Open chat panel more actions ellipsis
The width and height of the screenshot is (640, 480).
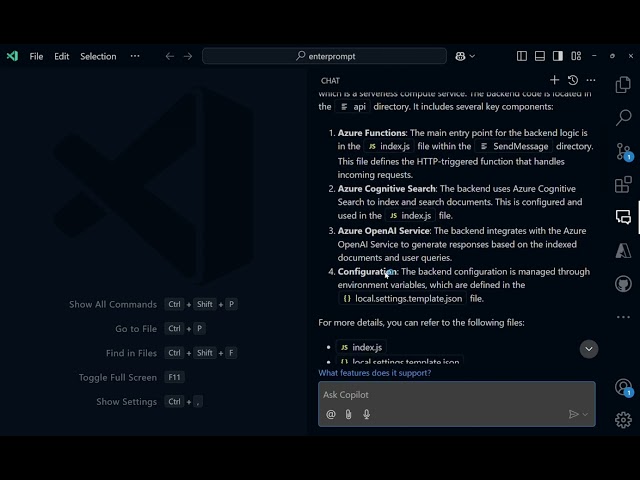click(591, 80)
